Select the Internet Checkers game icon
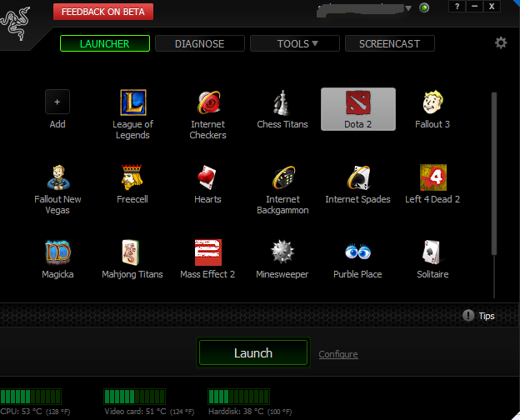The width and height of the screenshot is (520, 420). pyautogui.click(x=208, y=102)
